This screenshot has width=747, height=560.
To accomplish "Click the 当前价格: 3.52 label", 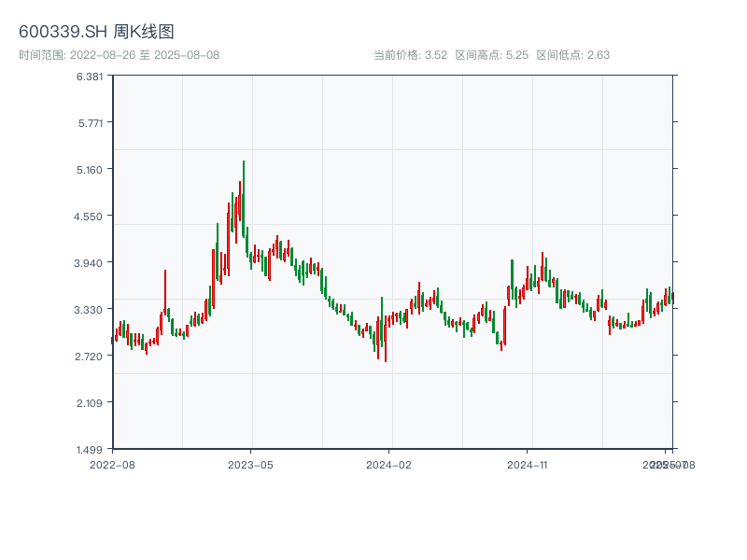I will (x=410, y=55).
